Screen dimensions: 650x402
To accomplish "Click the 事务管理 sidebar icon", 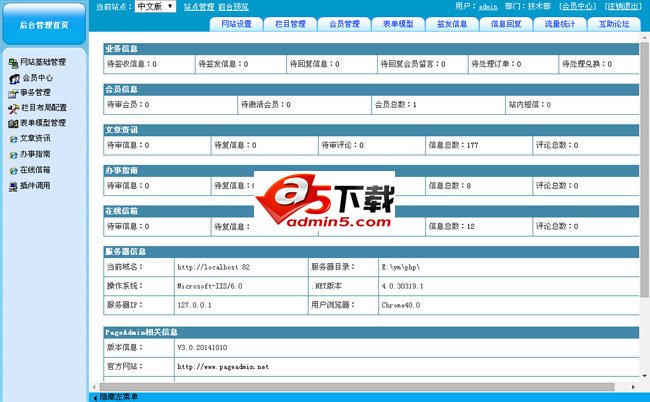I will tap(13, 93).
